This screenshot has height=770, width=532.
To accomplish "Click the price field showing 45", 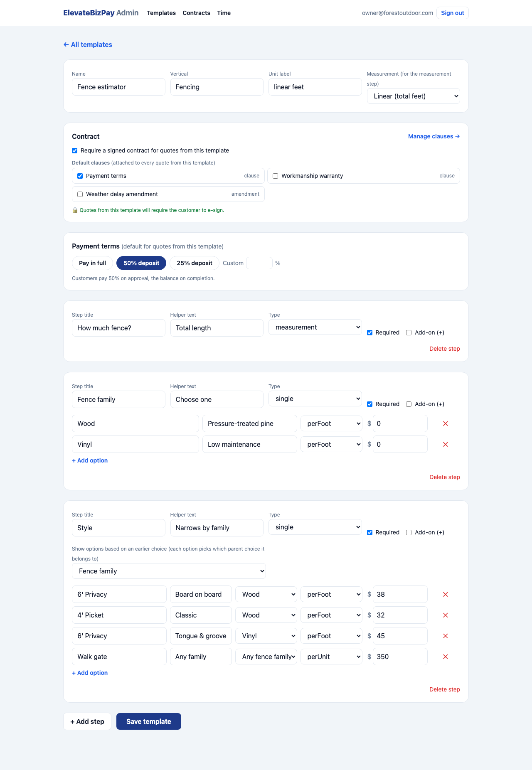I will (x=400, y=636).
